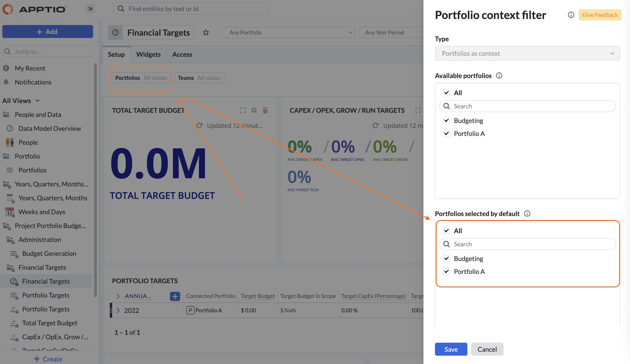630x364 pixels.
Task: Refresh the CapEx/OpEx targets widget
Action: (x=375, y=126)
